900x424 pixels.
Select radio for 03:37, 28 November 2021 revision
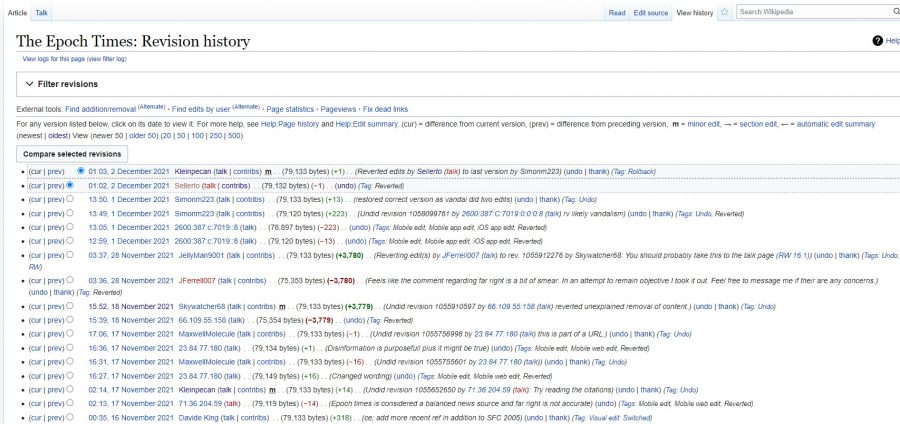[x=70, y=255]
